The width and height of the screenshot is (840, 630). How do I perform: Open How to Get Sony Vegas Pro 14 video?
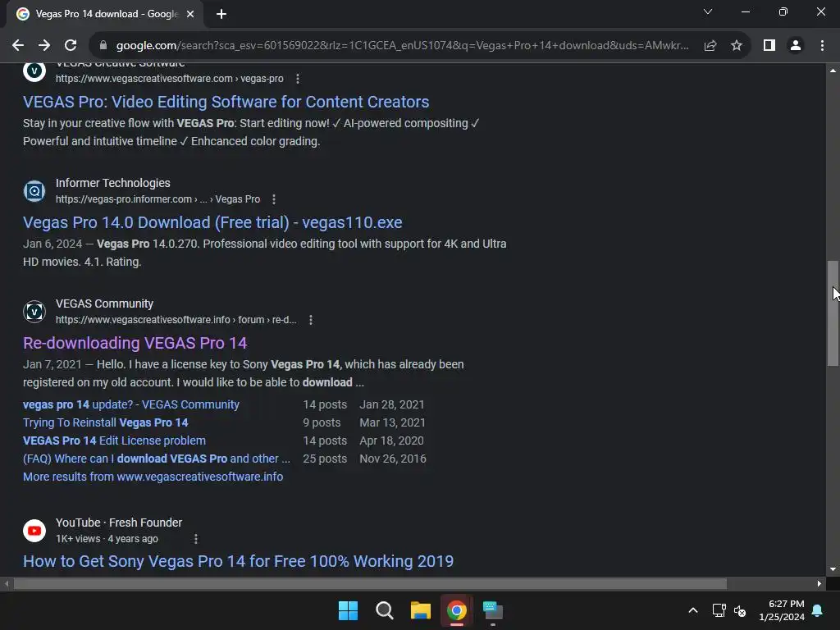pyautogui.click(x=239, y=561)
